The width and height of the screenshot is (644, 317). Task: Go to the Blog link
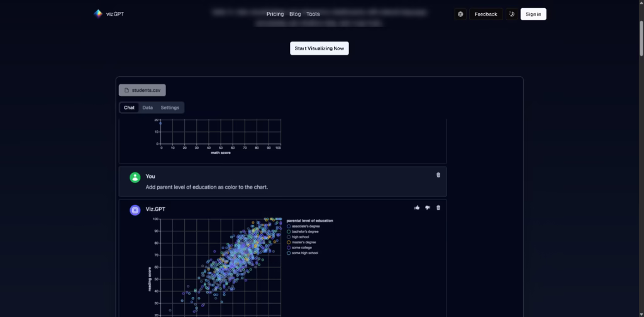[295, 14]
